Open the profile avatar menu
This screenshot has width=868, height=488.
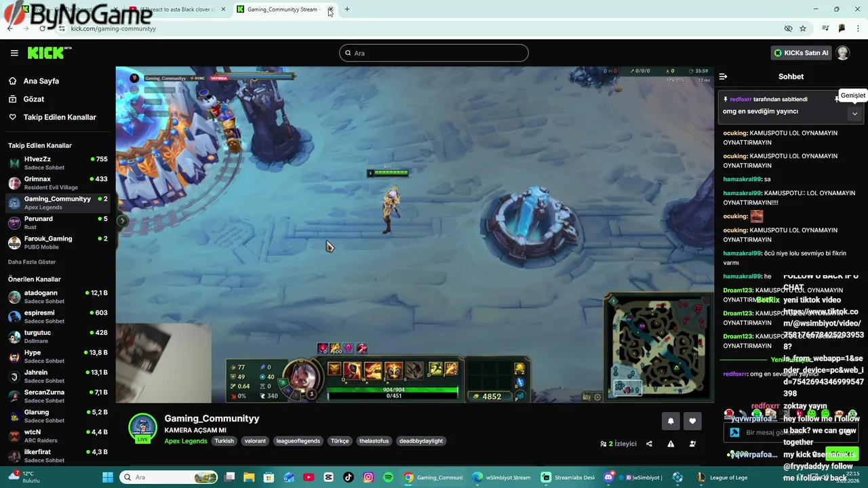click(x=843, y=53)
